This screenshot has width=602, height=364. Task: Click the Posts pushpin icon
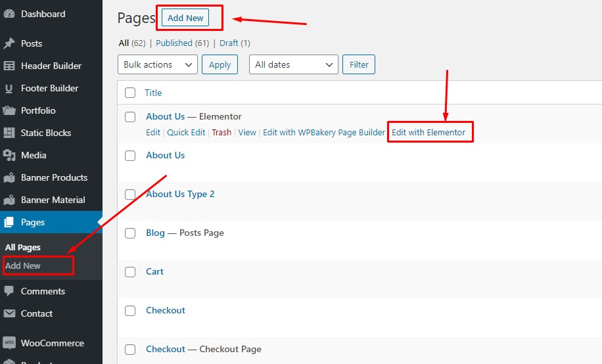point(9,43)
